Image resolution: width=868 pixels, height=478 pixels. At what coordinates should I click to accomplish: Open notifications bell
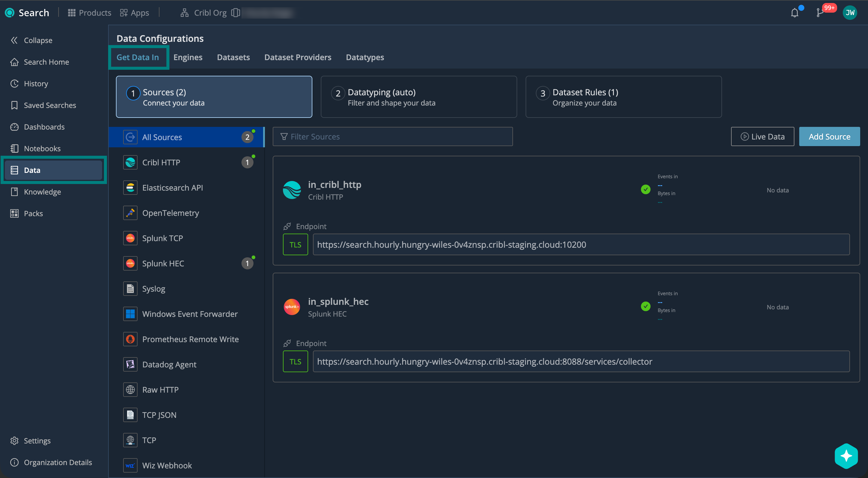click(x=794, y=13)
